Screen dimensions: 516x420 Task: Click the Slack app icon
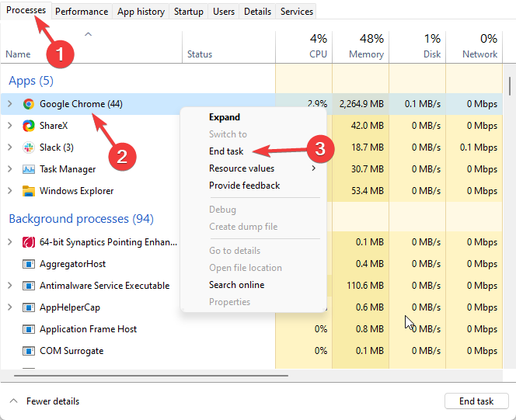tap(29, 148)
